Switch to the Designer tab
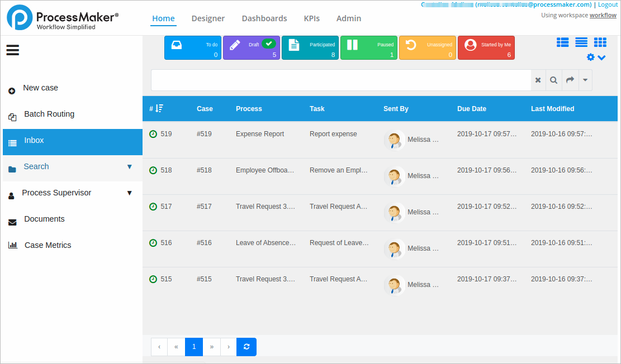Image resolution: width=621 pixels, height=364 pixels. tap(208, 18)
